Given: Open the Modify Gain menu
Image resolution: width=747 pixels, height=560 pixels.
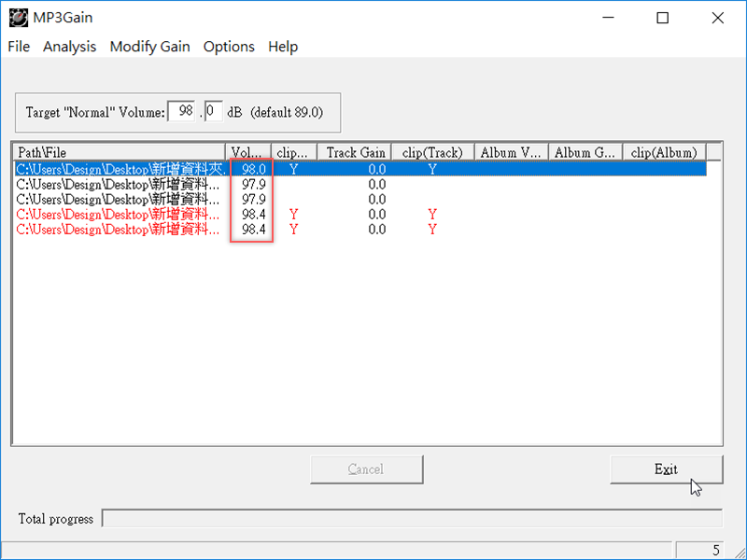Looking at the screenshot, I should [x=149, y=47].
